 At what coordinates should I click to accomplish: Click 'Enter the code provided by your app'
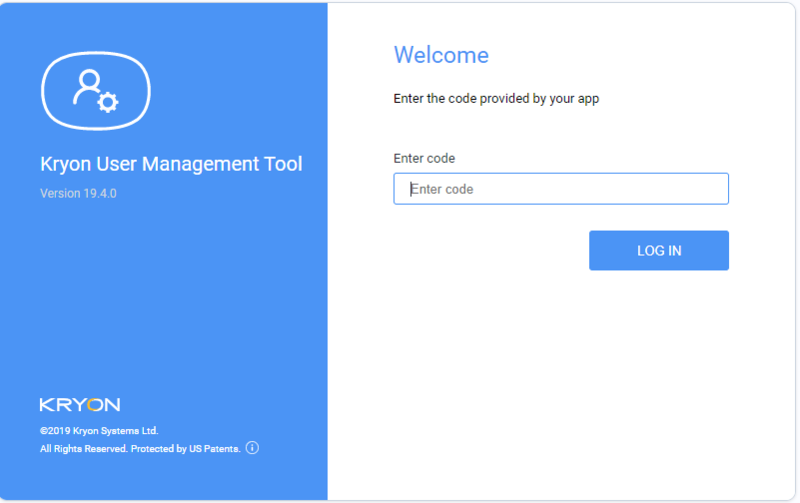click(x=496, y=98)
